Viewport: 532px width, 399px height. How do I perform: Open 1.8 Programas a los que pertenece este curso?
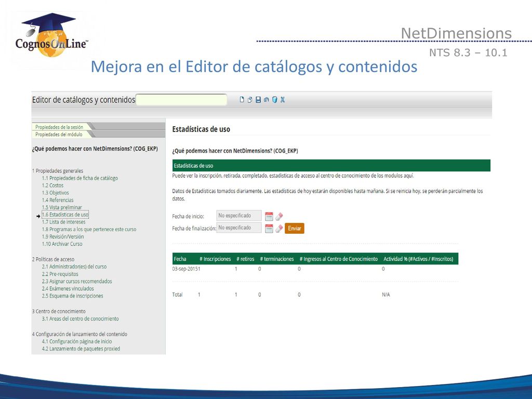pos(89,229)
